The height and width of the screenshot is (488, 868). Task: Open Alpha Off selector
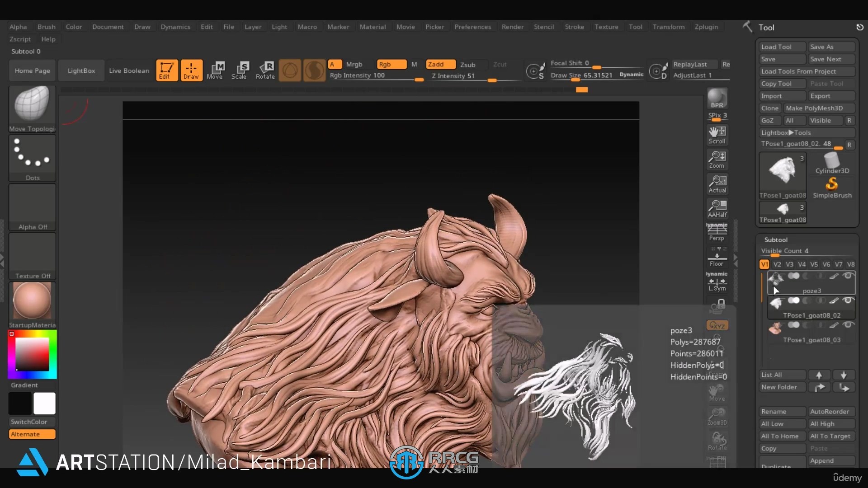coord(32,207)
